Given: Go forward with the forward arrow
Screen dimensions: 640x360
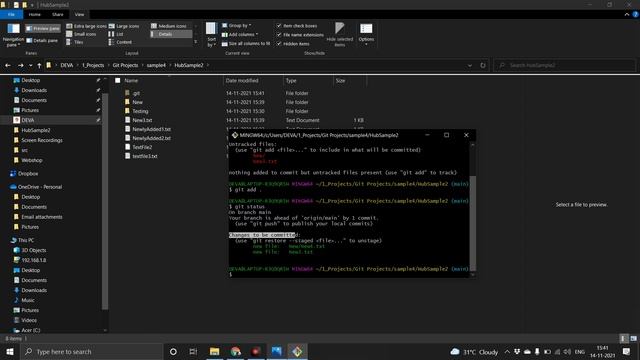Looking at the screenshot, I should pyautogui.click(x=20, y=65).
